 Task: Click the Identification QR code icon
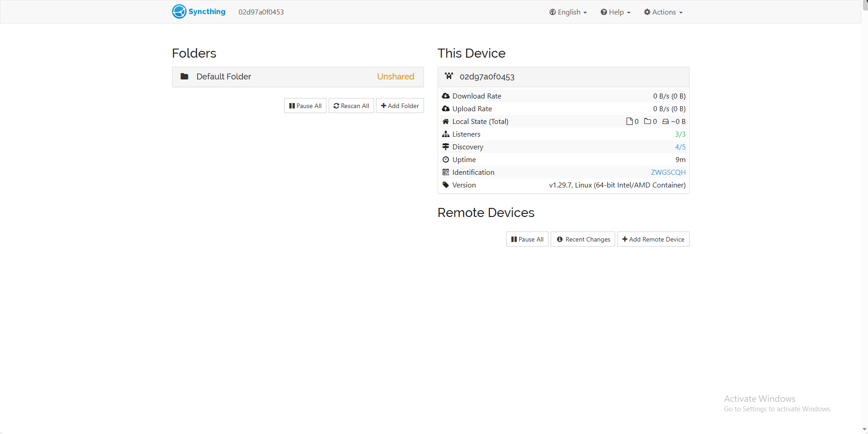[x=446, y=172]
